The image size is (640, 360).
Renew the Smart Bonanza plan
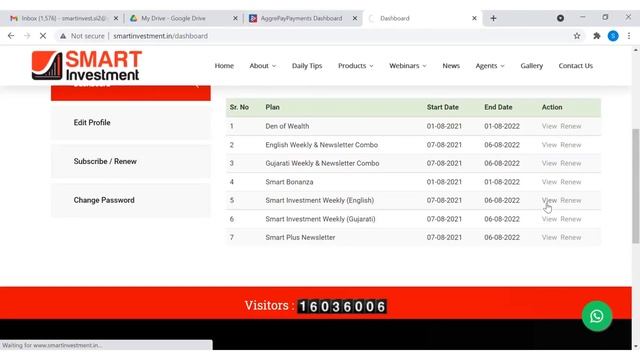(571, 182)
